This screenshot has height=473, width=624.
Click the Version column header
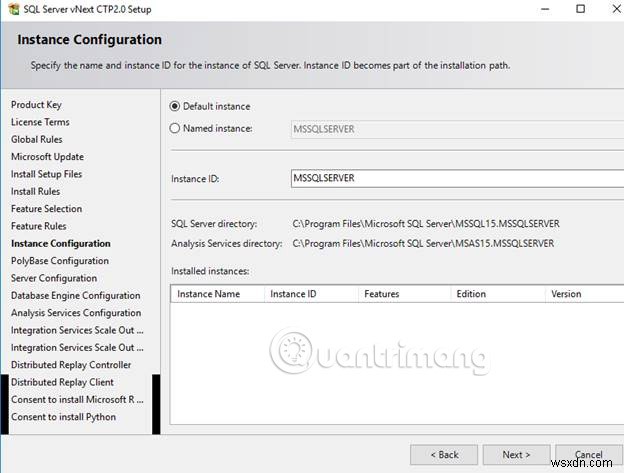tap(584, 294)
